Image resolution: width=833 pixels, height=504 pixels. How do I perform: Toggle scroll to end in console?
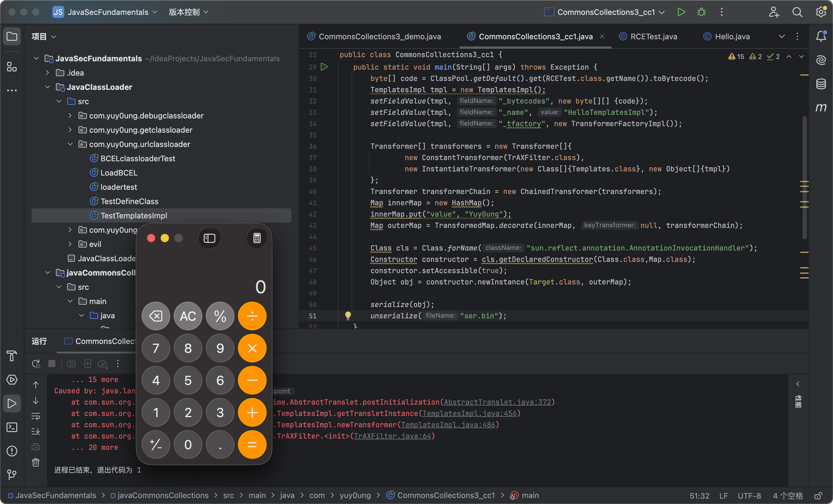coord(36,431)
